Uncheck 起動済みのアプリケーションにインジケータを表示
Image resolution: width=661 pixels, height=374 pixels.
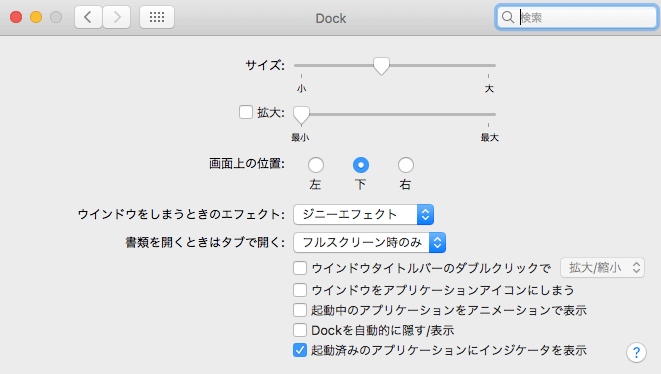[300, 350]
